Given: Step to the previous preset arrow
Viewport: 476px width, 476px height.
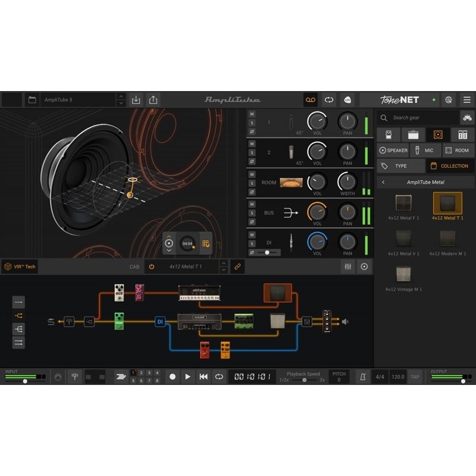Looking at the screenshot, I should coord(121,96).
